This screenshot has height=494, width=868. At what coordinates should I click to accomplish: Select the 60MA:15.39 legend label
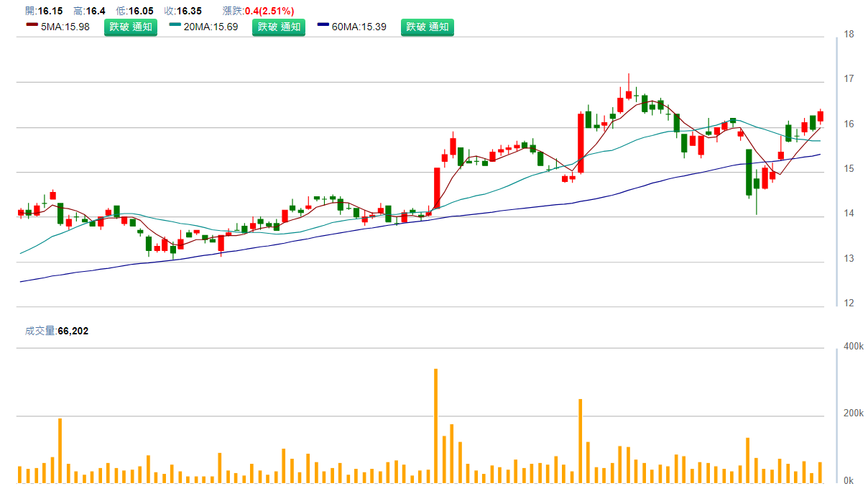click(359, 27)
